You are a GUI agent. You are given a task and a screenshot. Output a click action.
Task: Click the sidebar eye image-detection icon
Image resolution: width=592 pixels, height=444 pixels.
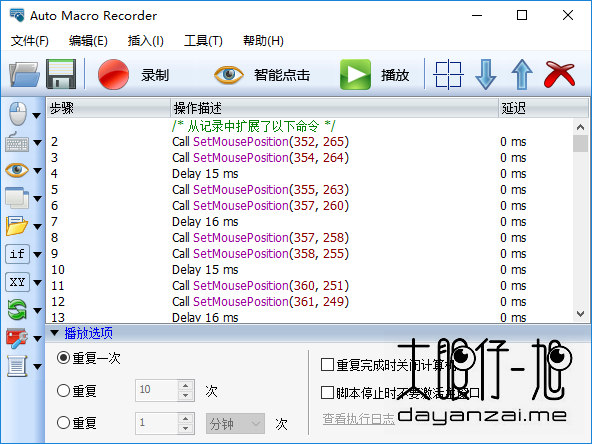[17, 170]
